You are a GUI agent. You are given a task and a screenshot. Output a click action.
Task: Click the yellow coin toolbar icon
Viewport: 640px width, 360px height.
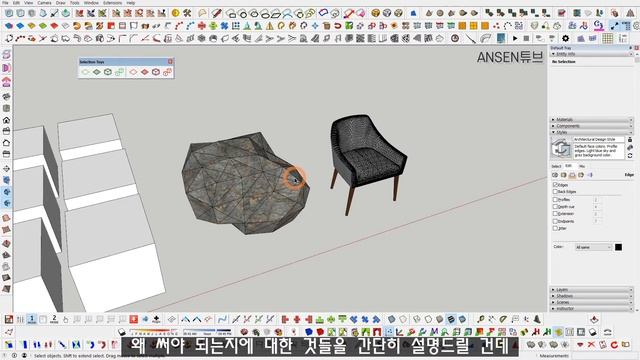[x=176, y=13]
